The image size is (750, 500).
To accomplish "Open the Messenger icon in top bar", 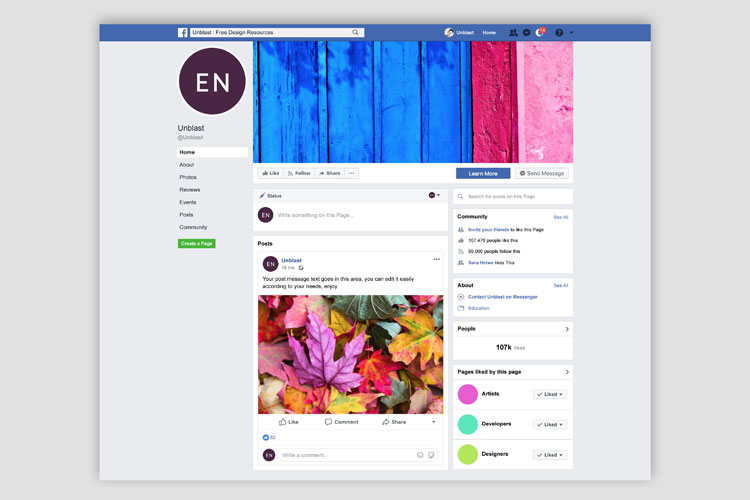I will [526, 33].
